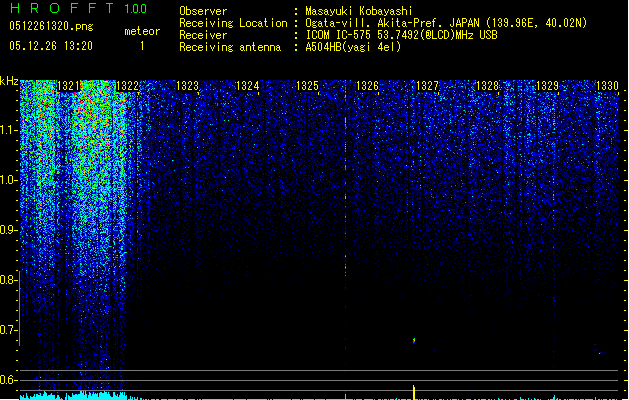The image size is (629, 400).
Task: Click the 1322 time marker
Action: [x=127, y=86]
